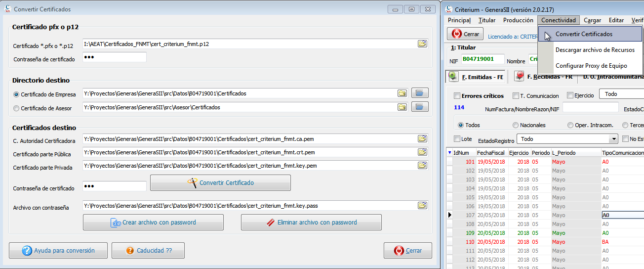Enable the Errores críticos checkbox
The width and height of the screenshot is (644, 269).
[x=457, y=95]
